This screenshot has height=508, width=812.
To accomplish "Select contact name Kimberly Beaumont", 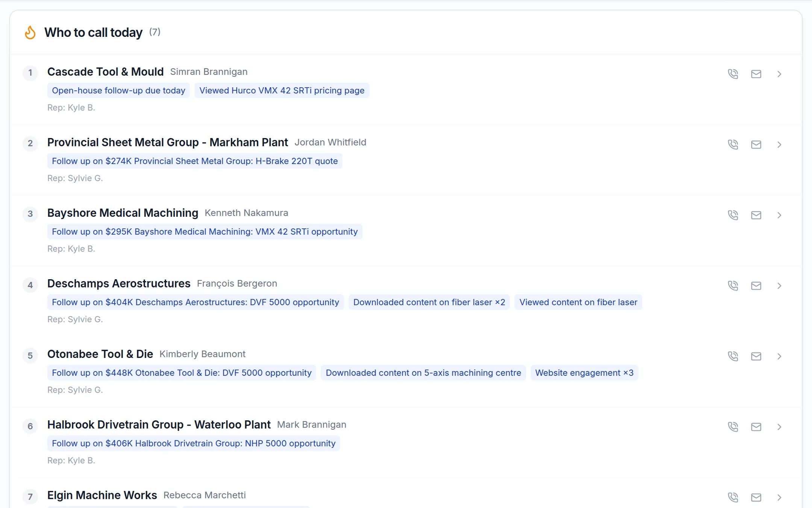I will coord(202,354).
